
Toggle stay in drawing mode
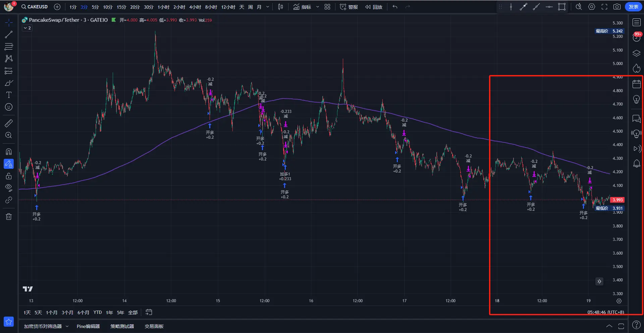pyautogui.click(x=9, y=164)
